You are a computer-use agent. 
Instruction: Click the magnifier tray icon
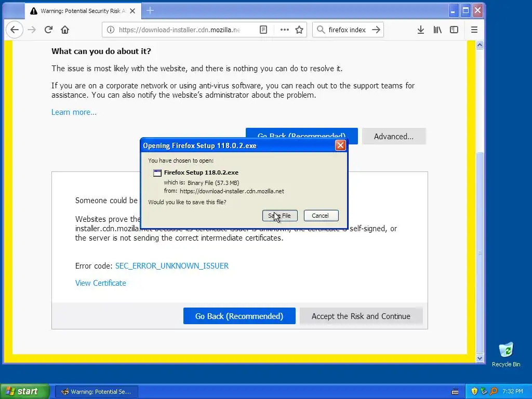coord(494,392)
